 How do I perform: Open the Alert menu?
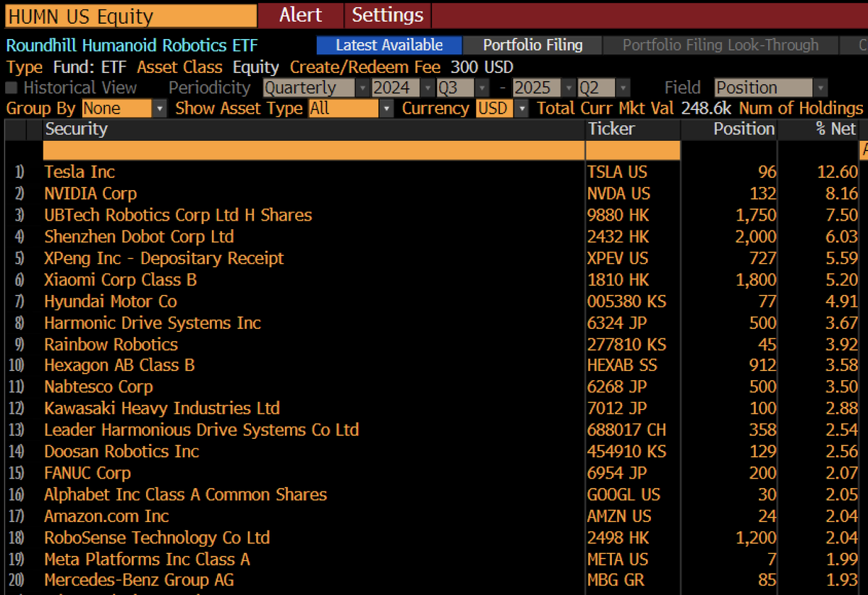pos(301,15)
